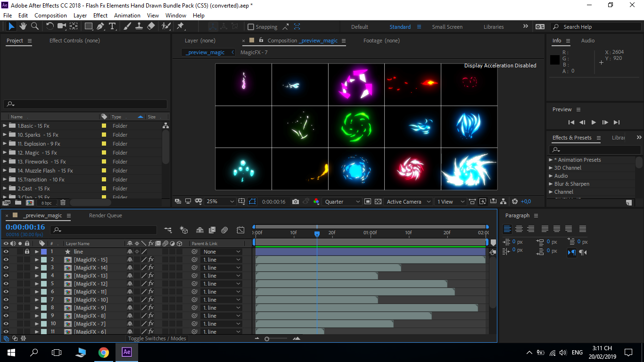Click Toggle Switches / Modes button
This screenshot has width=644, height=362.
click(157, 338)
